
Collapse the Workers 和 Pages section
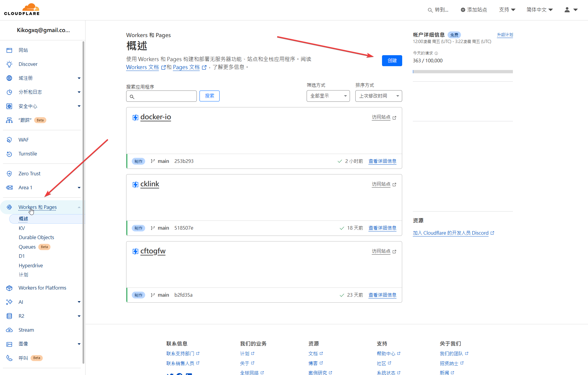(x=79, y=207)
